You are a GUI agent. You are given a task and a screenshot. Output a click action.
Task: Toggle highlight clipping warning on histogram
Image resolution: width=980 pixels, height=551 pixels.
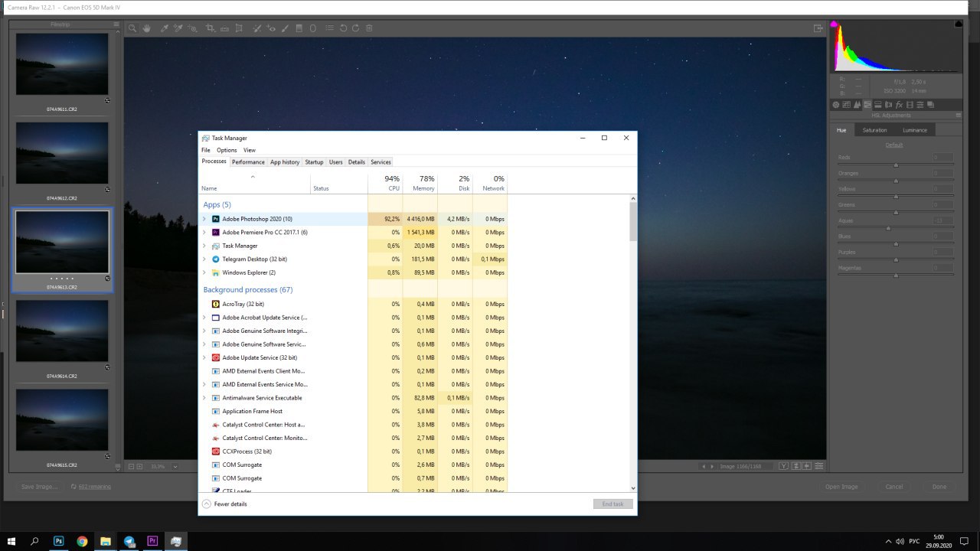click(x=959, y=24)
